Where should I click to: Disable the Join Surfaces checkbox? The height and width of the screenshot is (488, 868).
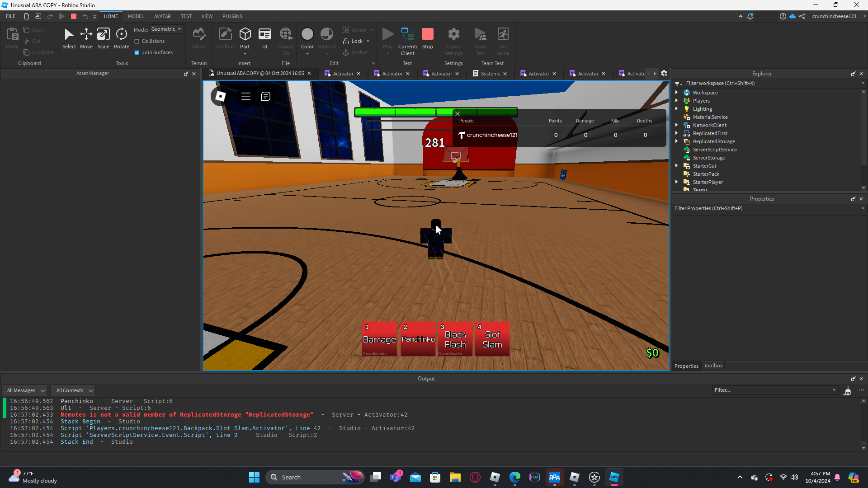click(137, 52)
